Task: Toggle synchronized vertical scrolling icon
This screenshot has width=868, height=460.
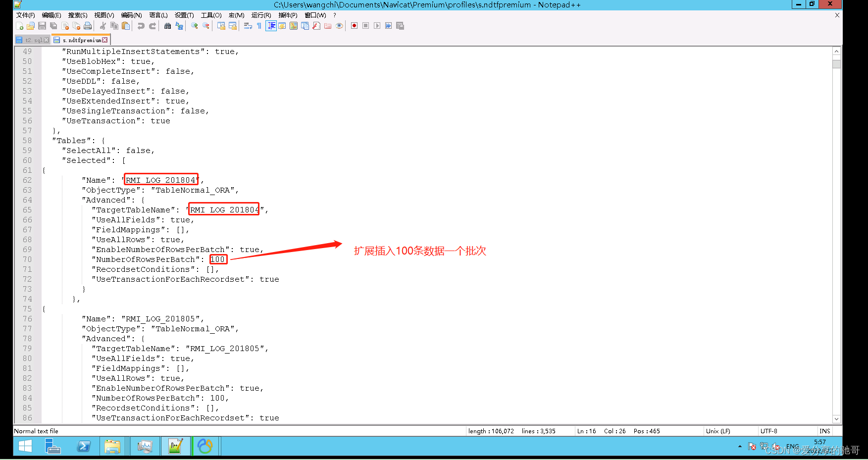Action: click(x=221, y=26)
